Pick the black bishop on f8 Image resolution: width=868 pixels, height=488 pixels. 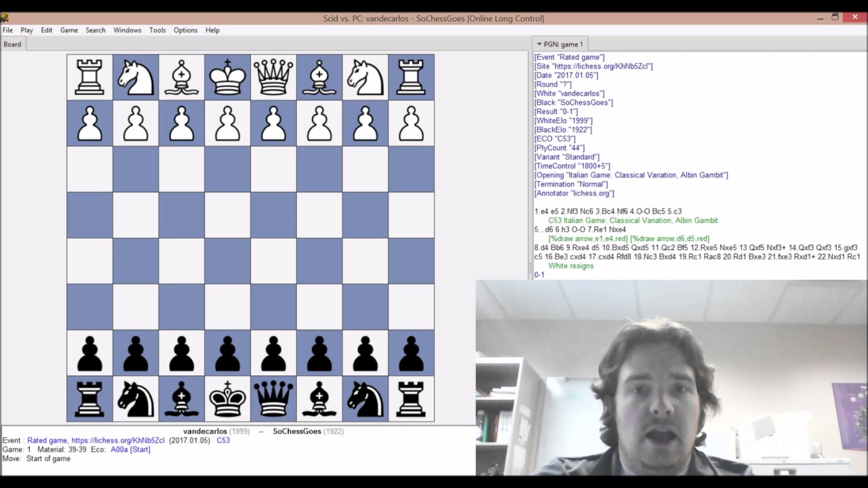(181, 399)
